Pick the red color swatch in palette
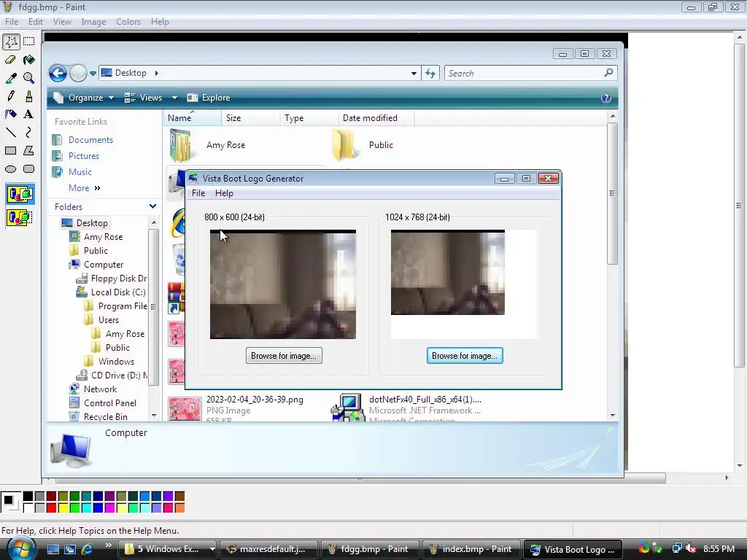Image resolution: width=747 pixels, height=560 pixels. (52, 507)
